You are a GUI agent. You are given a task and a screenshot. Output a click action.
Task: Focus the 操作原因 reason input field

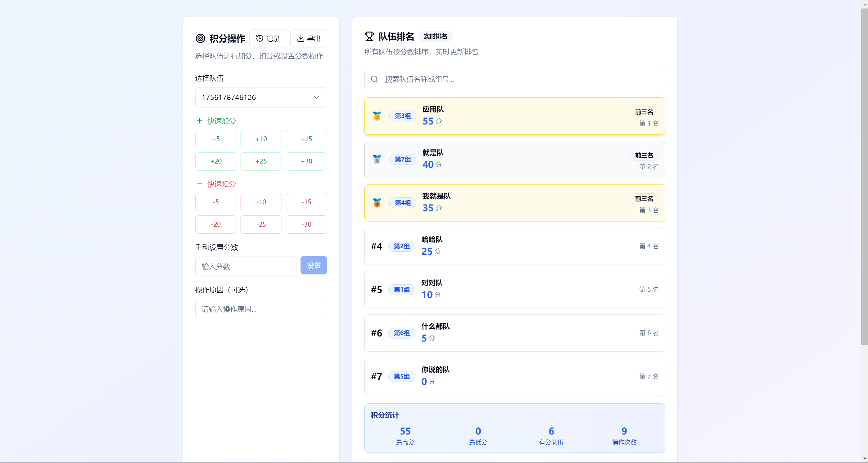click(261, 309)
